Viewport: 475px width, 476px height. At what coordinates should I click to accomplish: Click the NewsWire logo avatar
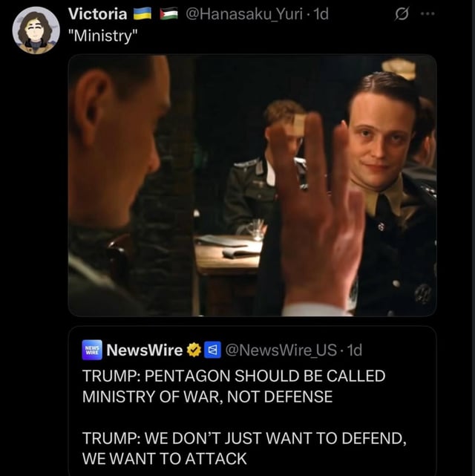92,350
